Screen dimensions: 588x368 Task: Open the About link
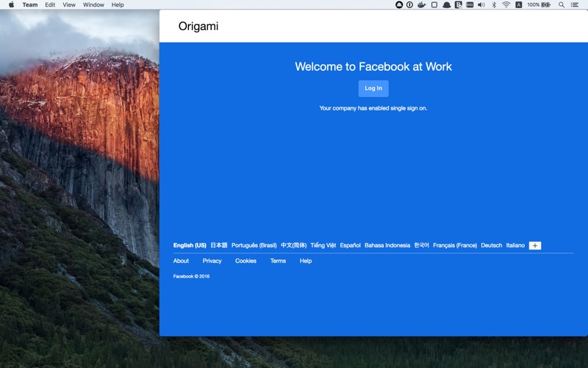point(181,261)
